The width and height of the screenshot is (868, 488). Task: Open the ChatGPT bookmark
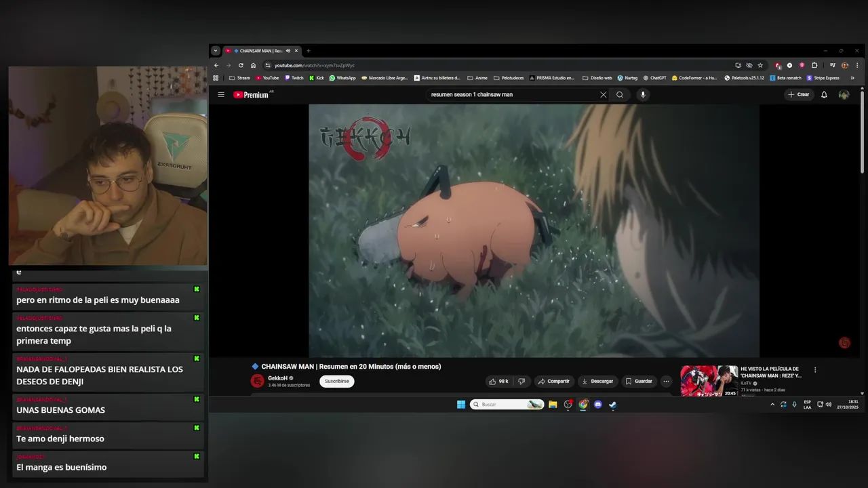pos(654,78)
